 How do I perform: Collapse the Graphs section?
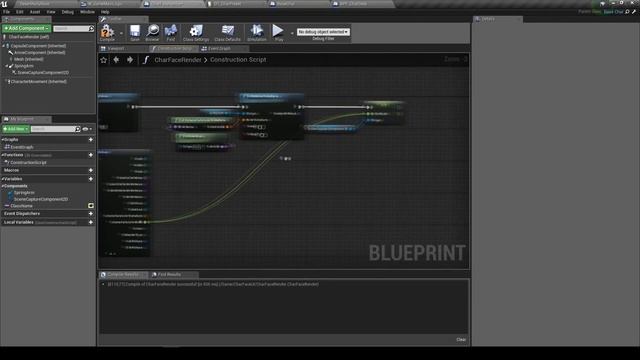pos(3,140)
